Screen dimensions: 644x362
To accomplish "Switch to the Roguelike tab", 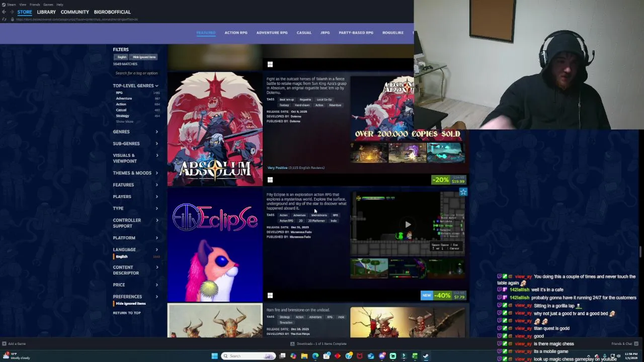I will [x=393, y=33].
